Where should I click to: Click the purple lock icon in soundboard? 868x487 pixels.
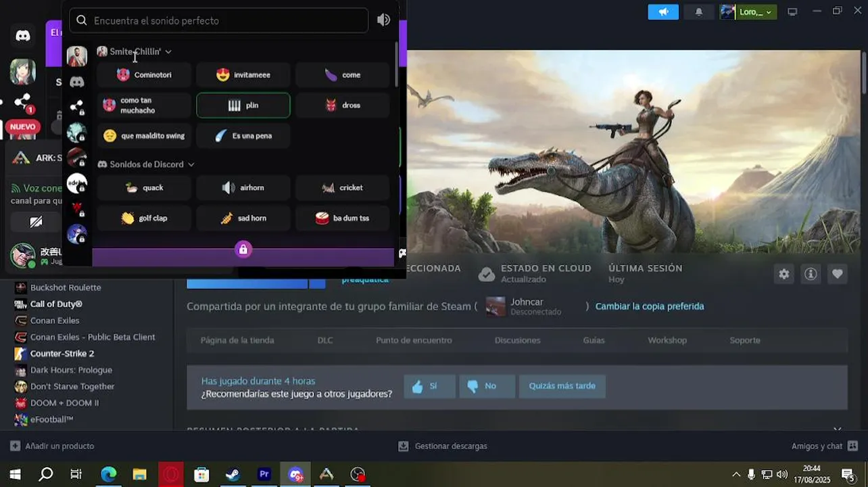click(x=243, y=249)
